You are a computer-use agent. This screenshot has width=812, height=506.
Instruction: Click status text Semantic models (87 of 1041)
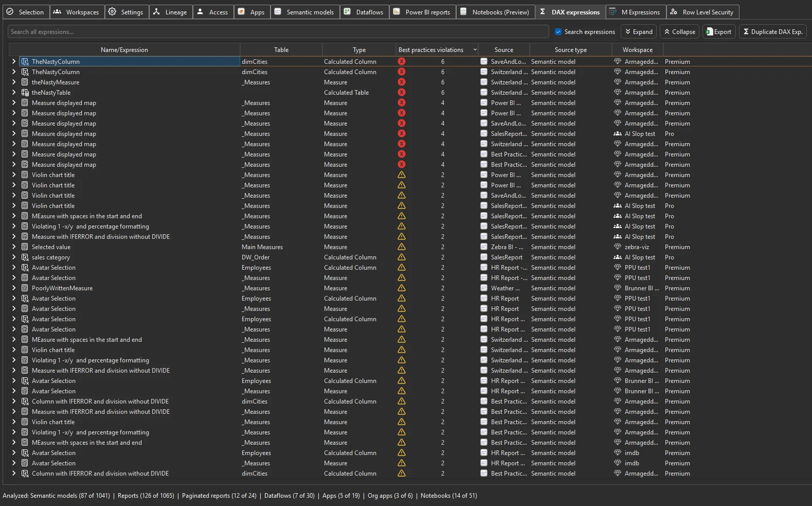pos(70,496)
